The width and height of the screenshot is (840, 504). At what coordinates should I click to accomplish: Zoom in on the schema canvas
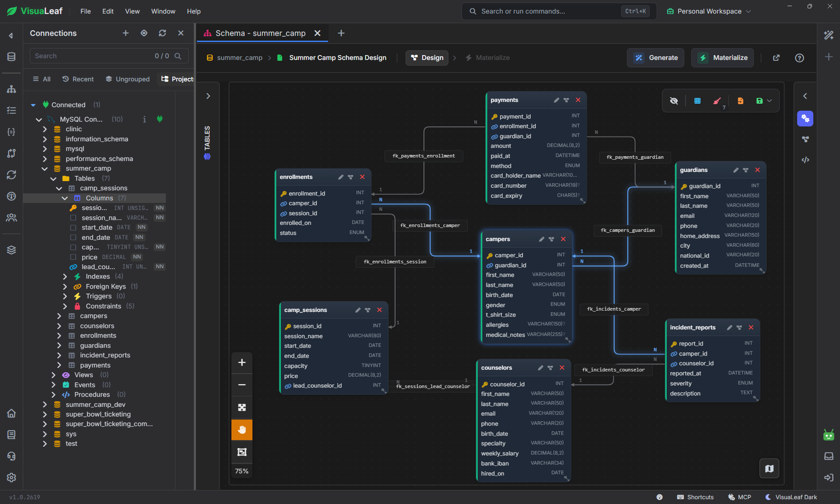[242, 363]
